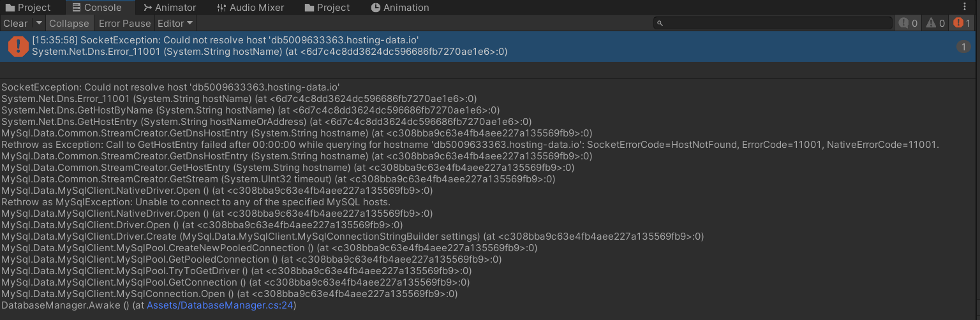Click 'MySqlPool.GetConnection ()' stack trace line
Image resolution: width=980 pixels, height=320 pixels.
tap(235, 282)
